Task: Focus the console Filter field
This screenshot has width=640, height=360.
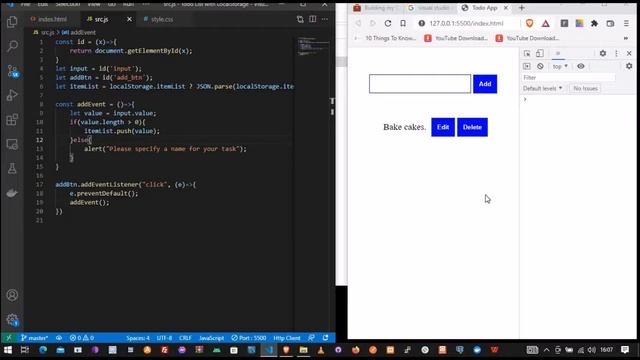Action: pos(568,78)
